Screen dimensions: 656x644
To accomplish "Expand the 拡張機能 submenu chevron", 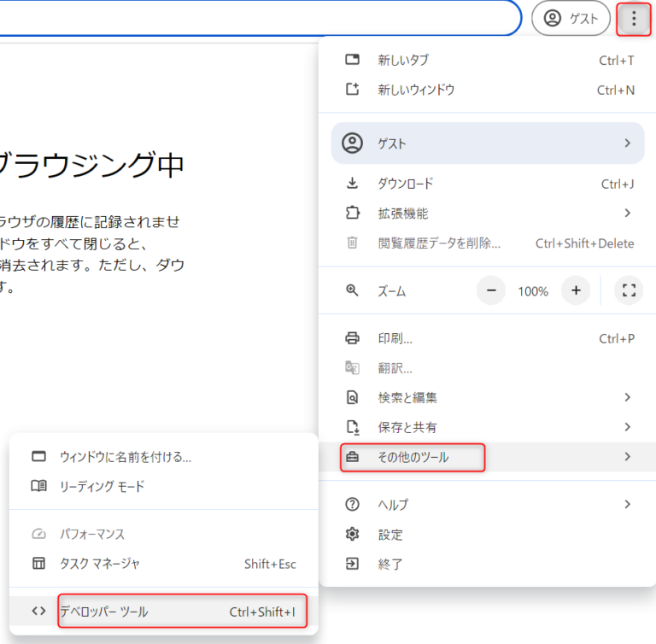I will coord(627,214).
